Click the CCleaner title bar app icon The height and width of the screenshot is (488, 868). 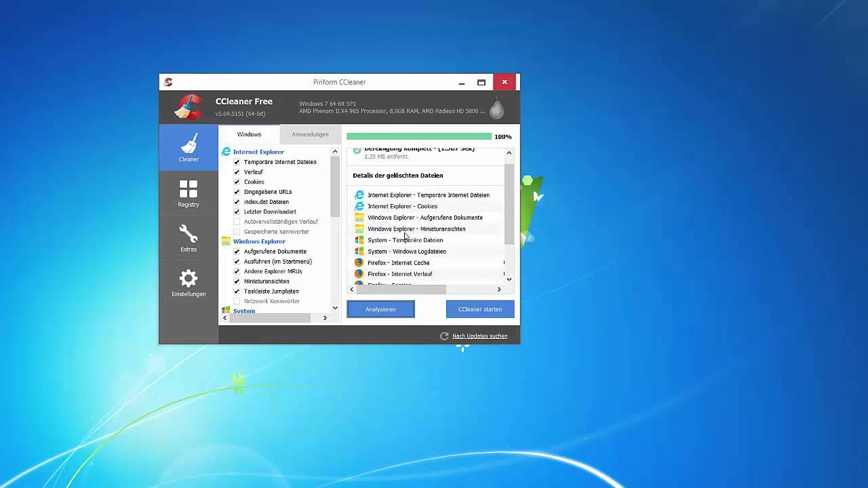(x=168, y=82)
